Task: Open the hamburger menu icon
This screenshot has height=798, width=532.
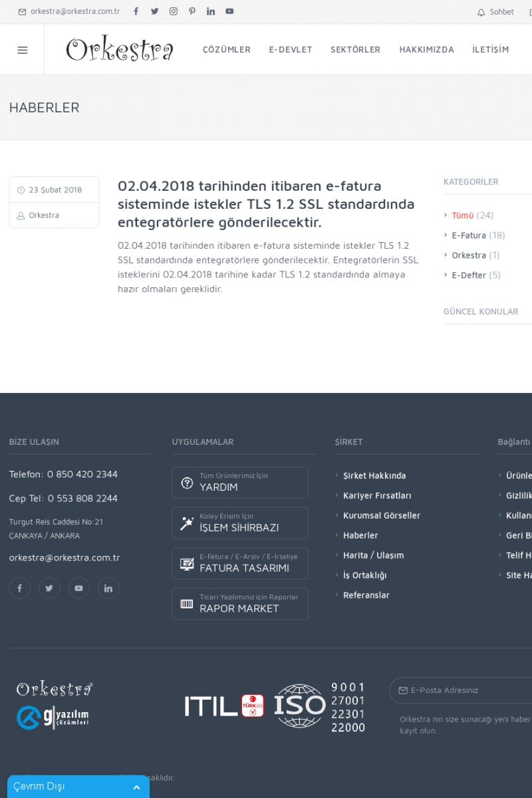Action: click(22, 50)
